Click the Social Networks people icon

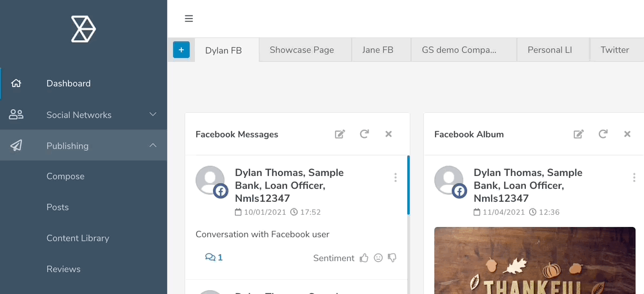point(16,115)
